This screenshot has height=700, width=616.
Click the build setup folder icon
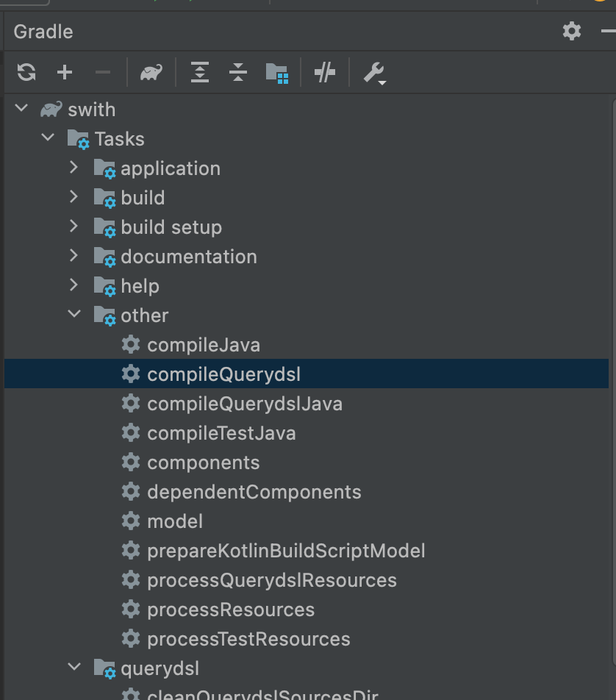[105, 228]
